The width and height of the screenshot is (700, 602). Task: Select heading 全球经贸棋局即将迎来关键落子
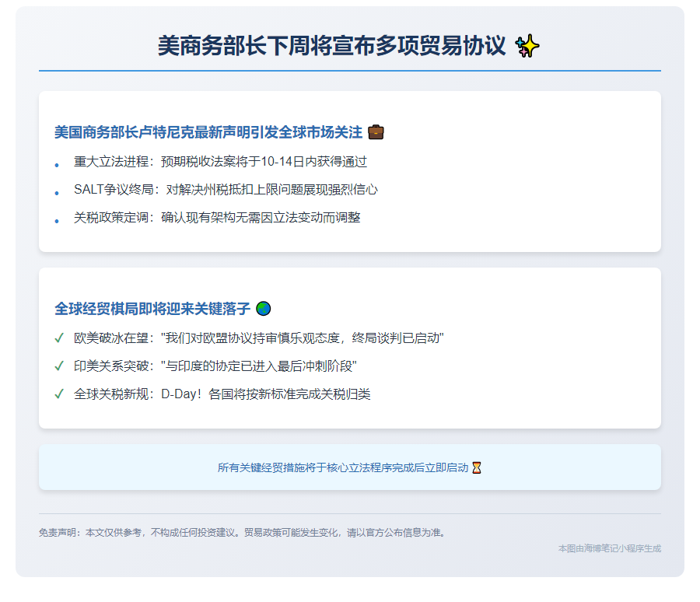tap(152, 309)
